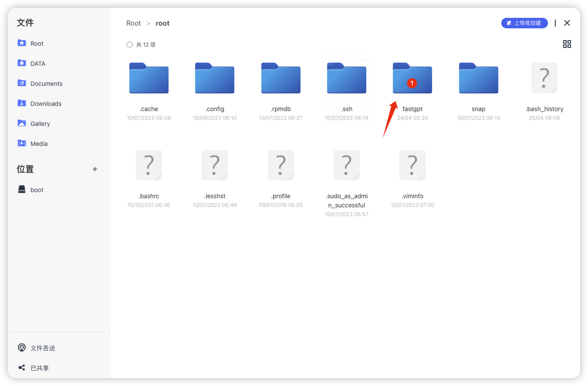This screenshot has width=588, height=386.
Task: Click the 上传或创建 upload button
Action: point(524,23)
